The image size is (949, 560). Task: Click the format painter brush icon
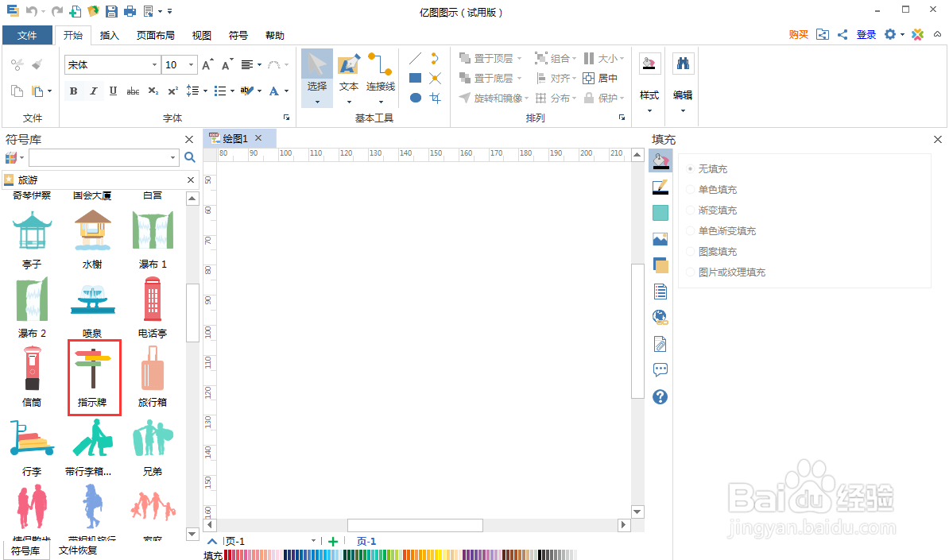(37, 64)
